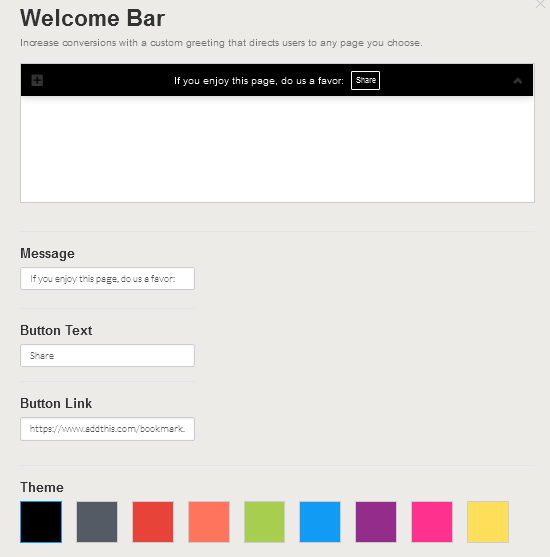Click into the Button Text field
Viewport: 550px width, 557px height.
(x=107, y=355)
